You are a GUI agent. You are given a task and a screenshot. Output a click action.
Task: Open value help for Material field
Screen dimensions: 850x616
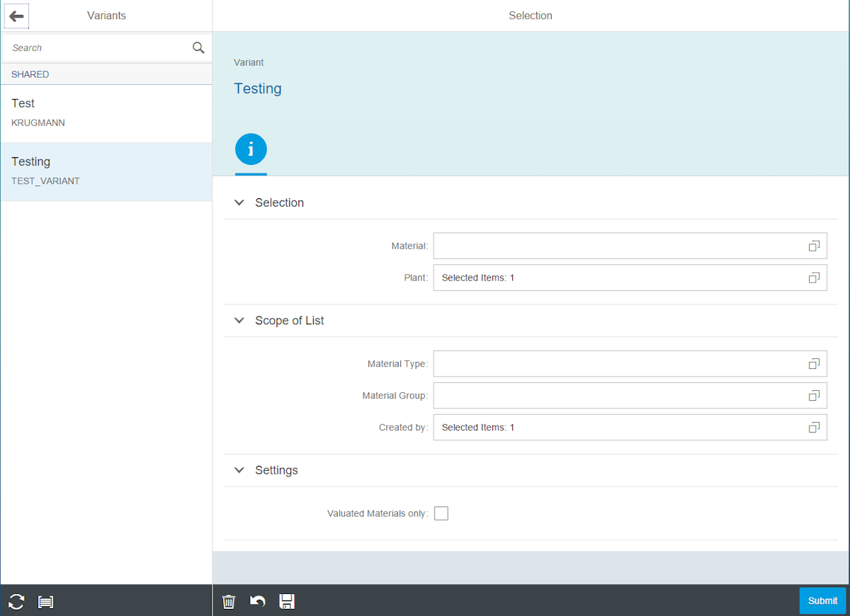[x=814, y=246]
